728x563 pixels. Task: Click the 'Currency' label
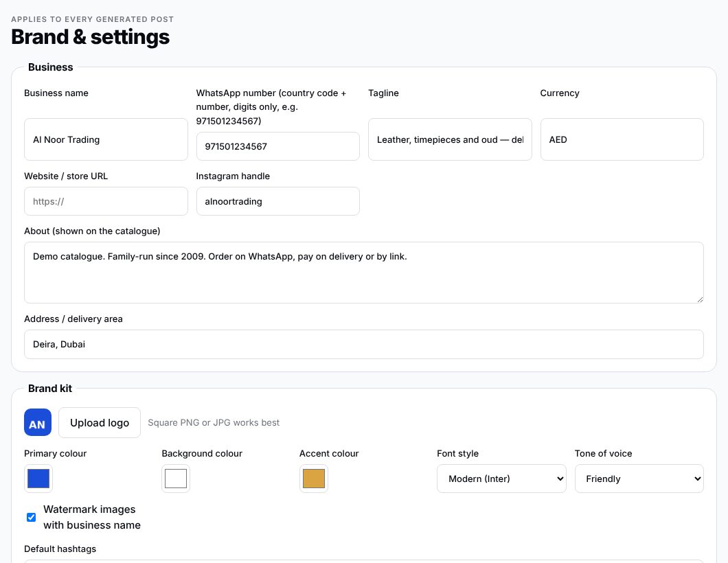coord(560,93)
